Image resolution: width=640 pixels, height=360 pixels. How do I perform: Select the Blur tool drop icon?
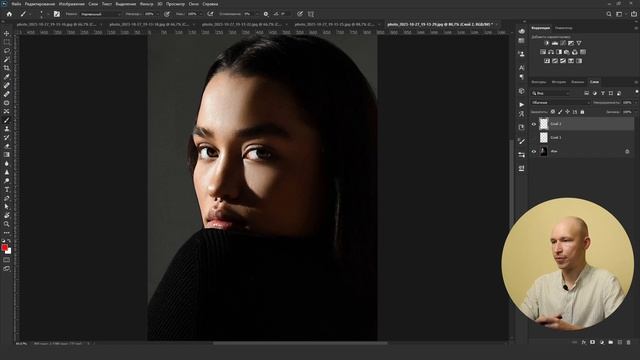7,163
